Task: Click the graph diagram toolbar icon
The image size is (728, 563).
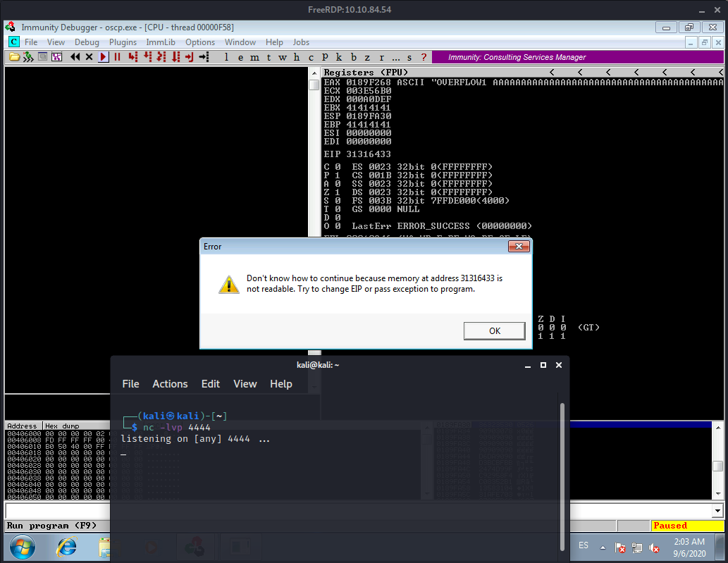Action: pos(57,57)
